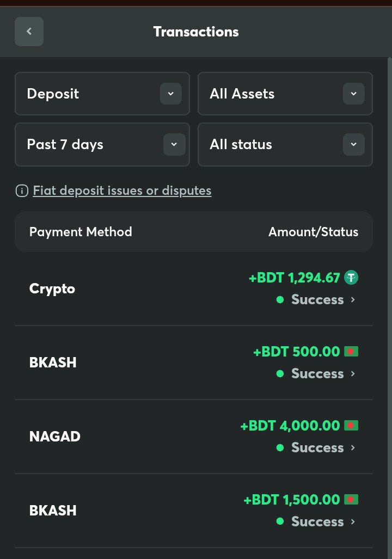
Task: Click the Bangladesh flag icon beside BDT 4,000.00
Action: coord(351,426)
